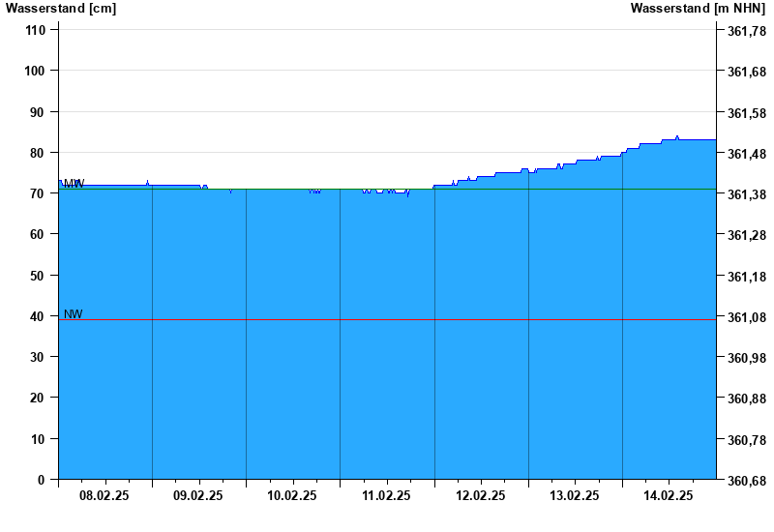The width and height of the screenshot is (774, 532).
Task: Select the 90 tick label on left axis
Action: pos(38,112)
